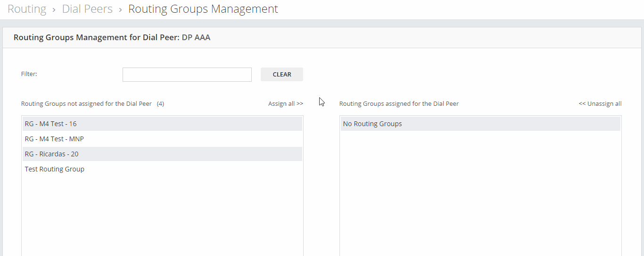Click the Routing Groups not assigned heading

click(86, 104)
